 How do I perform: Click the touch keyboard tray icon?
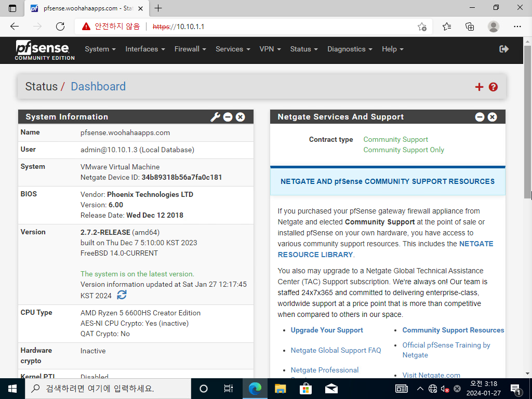coord(402,389)
